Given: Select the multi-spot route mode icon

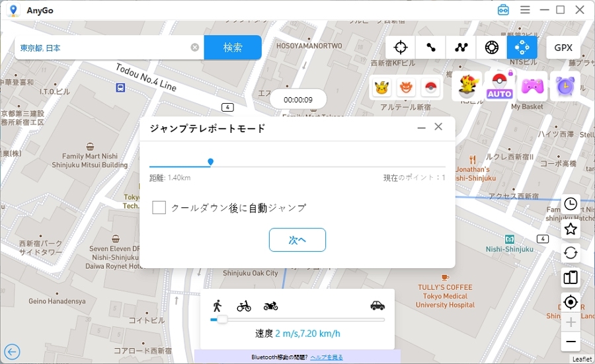Looking at the screenshot, I should pos(461,48).
